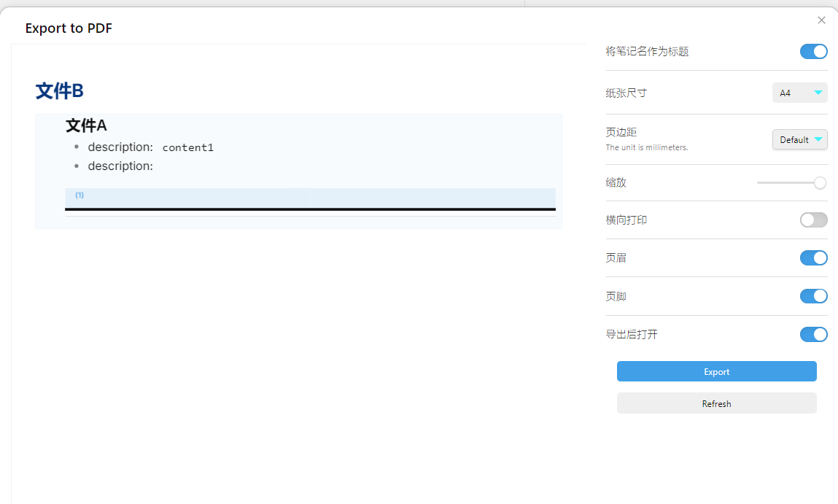Click the 文件B title in preview
This screenshot has height=504, width=838.
pyautogui.click(x=60, y=91)
